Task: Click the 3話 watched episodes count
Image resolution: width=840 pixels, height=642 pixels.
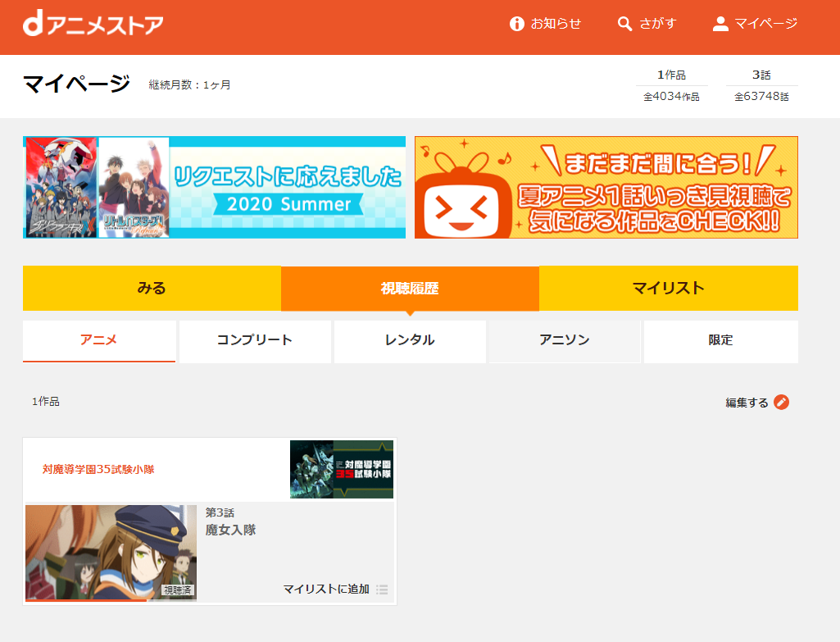Action: (761, 75)
